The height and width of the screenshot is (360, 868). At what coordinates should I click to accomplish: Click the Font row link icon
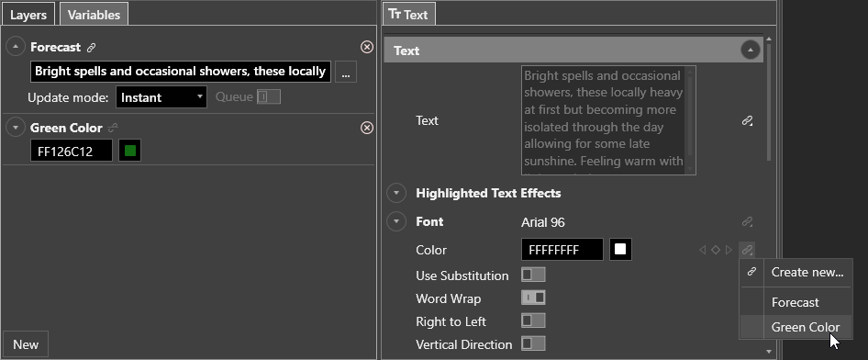tap(747, 222)
